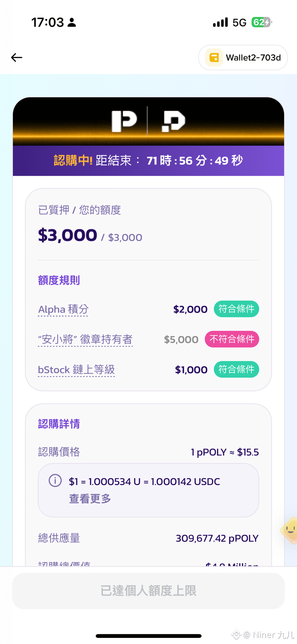Tap the D logo in banner
The width and height of the screenshot is (297, 644).
tap(173, 121)
